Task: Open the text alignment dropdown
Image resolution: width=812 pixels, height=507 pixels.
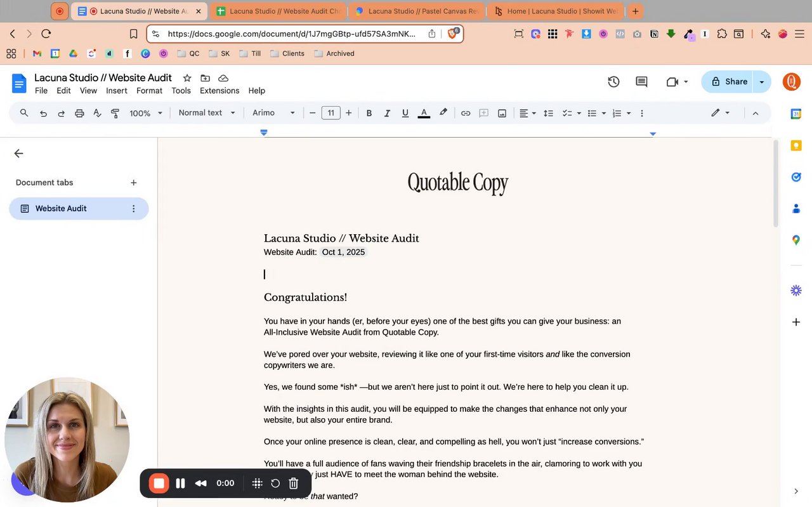Action: 528,113
